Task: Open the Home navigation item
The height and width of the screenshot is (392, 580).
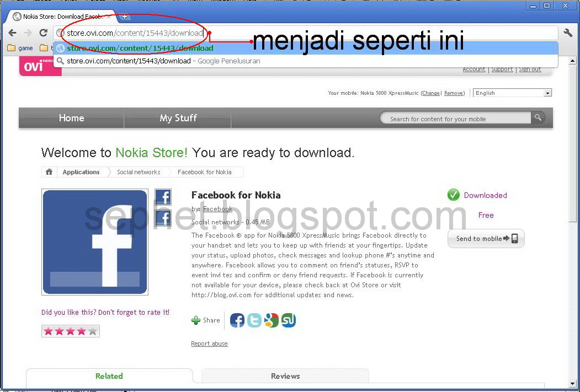Action: pos(71,118)
